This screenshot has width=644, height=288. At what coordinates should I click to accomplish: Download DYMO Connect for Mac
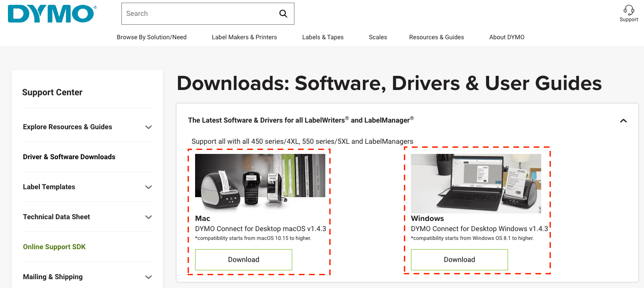coord(244,260)
